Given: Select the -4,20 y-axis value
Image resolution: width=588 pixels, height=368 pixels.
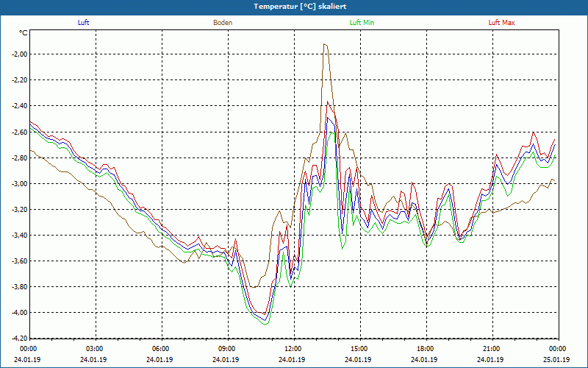Looking at the screenshot, I should click(20, 338).
